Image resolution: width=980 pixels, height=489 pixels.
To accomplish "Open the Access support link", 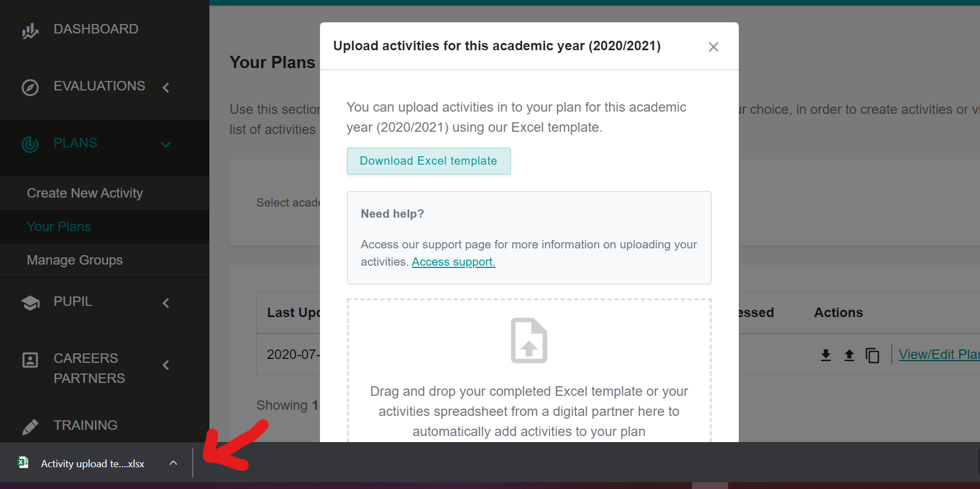I will click(453, 262).
